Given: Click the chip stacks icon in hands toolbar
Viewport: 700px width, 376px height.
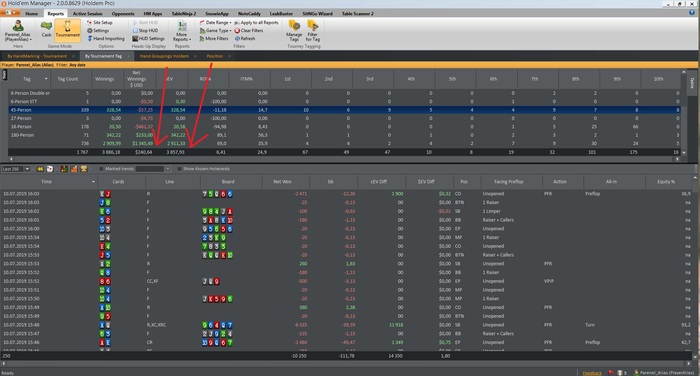Looking at the screenshot, I should coord(64,169).
